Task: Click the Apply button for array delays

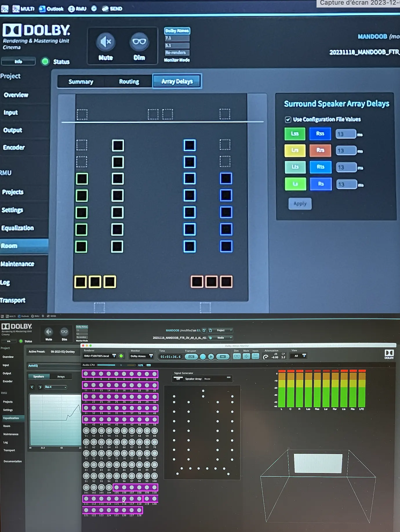Action: click(x=300, y=204)
